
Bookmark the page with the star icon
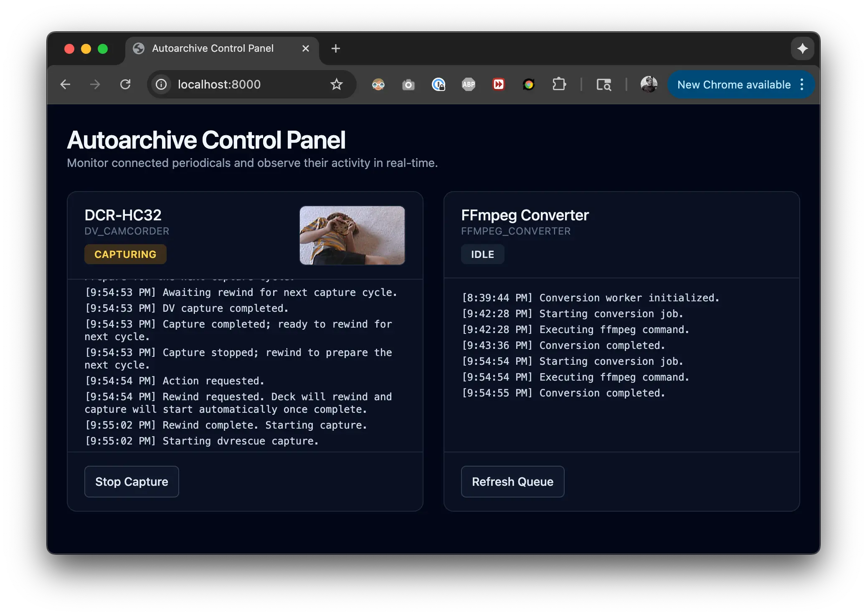(x=336, y=84)
